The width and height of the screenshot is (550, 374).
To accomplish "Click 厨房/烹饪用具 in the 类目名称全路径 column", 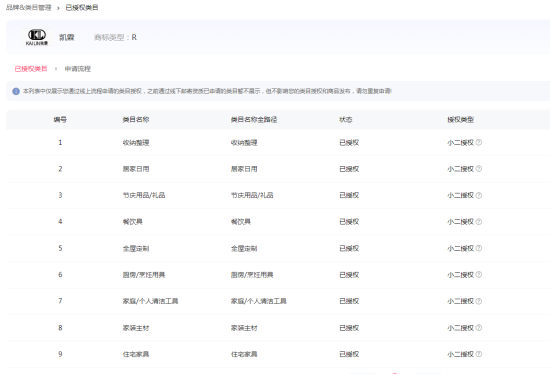I will click(x=252, y=275).
